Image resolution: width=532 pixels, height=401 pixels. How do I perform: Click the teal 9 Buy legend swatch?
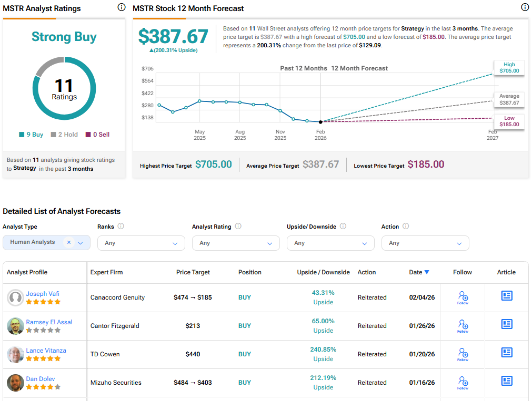[21, 134]
